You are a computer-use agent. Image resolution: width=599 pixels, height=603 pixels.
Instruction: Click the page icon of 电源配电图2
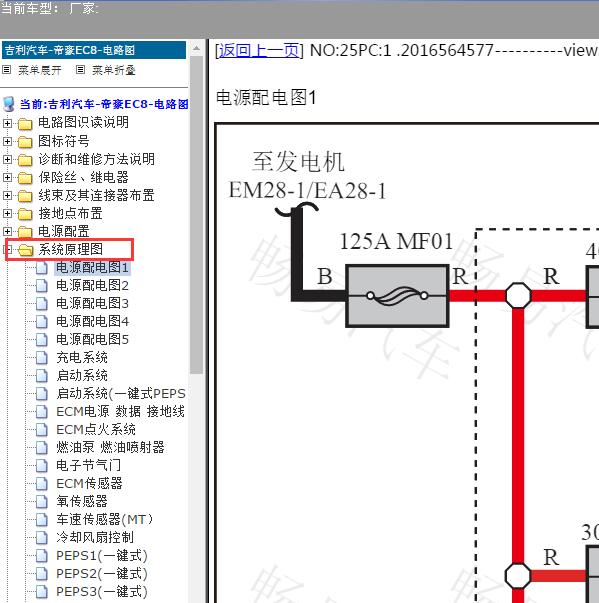(42, 286)
